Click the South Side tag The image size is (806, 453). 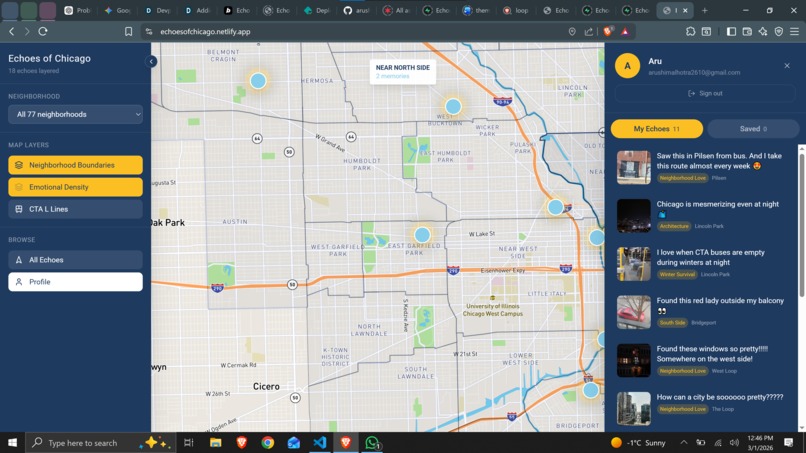pyautogui.click(x=672, y=323)
